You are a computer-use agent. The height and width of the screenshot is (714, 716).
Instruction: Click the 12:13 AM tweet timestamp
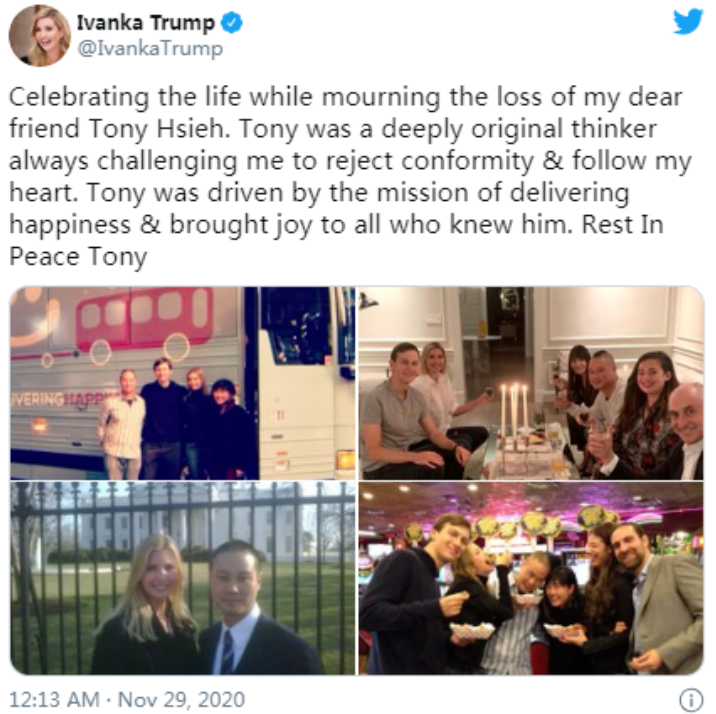pyautogui.click(x=54, y=699)
